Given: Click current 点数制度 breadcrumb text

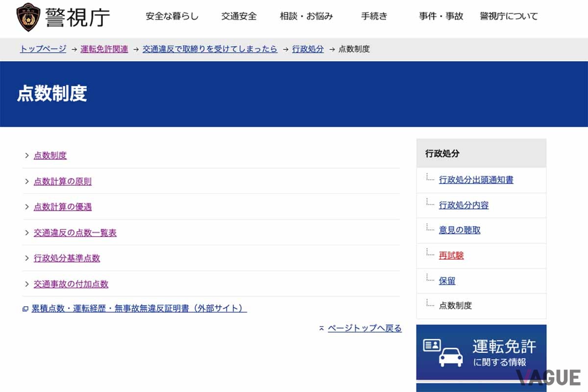Looking at the screenshot, I should (x=354, y=49).
